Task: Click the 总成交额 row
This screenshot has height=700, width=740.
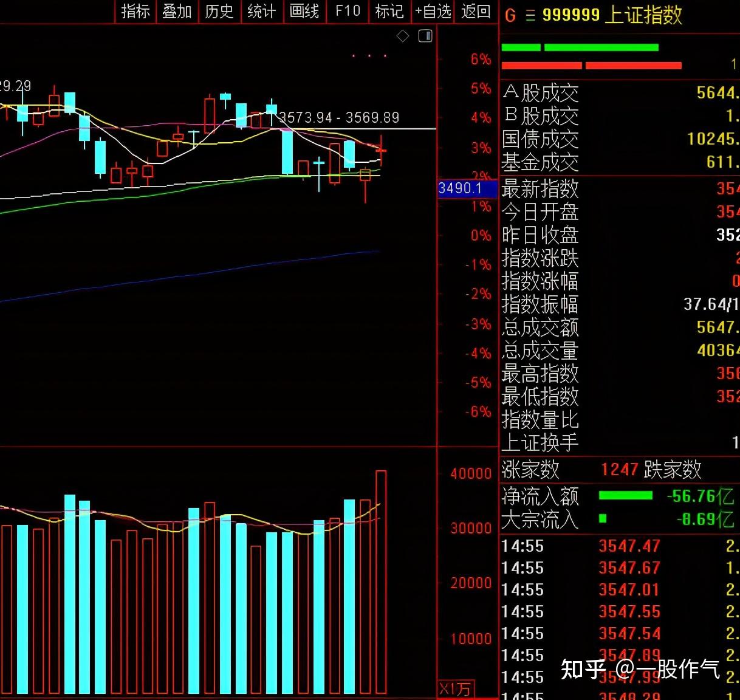Action: point(620,328)
